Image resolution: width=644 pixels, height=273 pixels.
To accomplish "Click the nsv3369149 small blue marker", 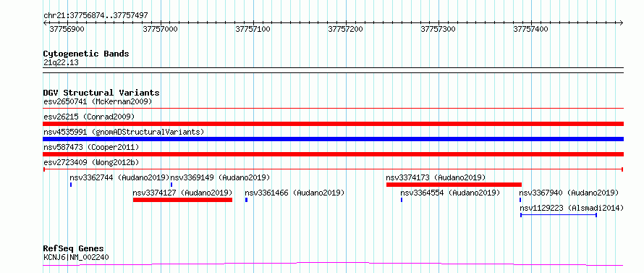I will (171, 185).
